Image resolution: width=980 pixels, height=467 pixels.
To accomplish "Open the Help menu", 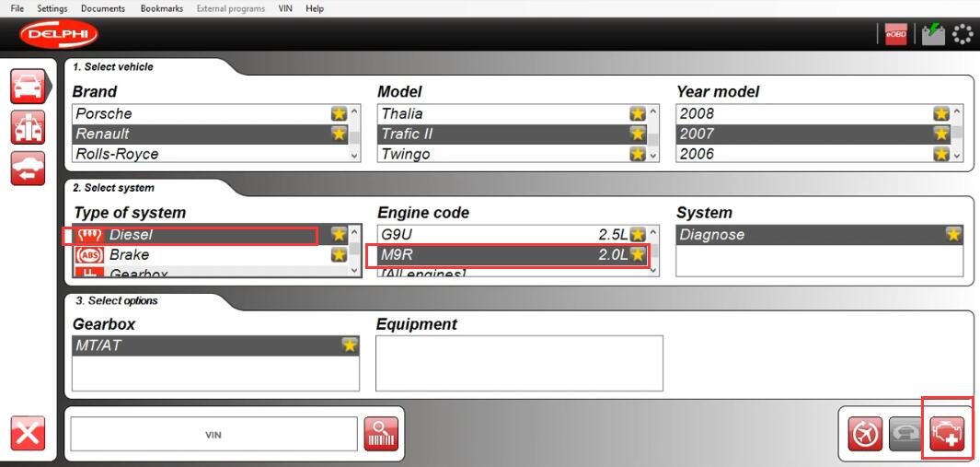I will [x=315, y=9].
